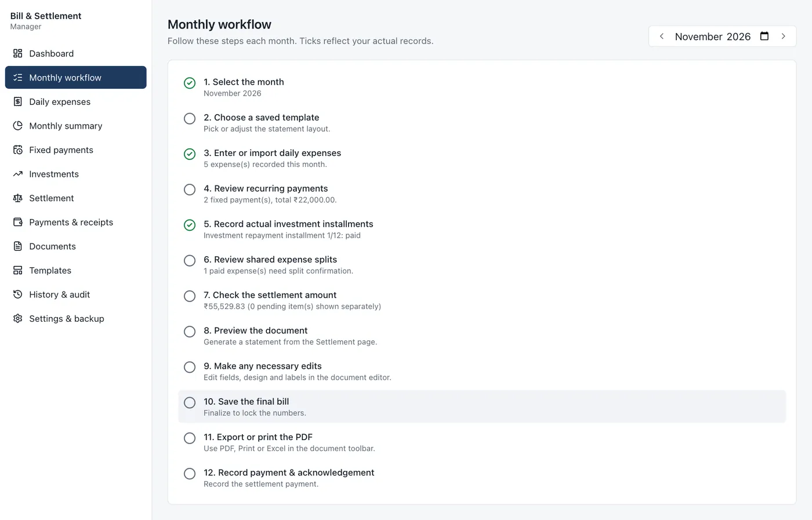Viewport: 812px width, 520px height.
Task: Toggle the checked circle for Enter or import daily expenses
Action: tap(190, 154)
